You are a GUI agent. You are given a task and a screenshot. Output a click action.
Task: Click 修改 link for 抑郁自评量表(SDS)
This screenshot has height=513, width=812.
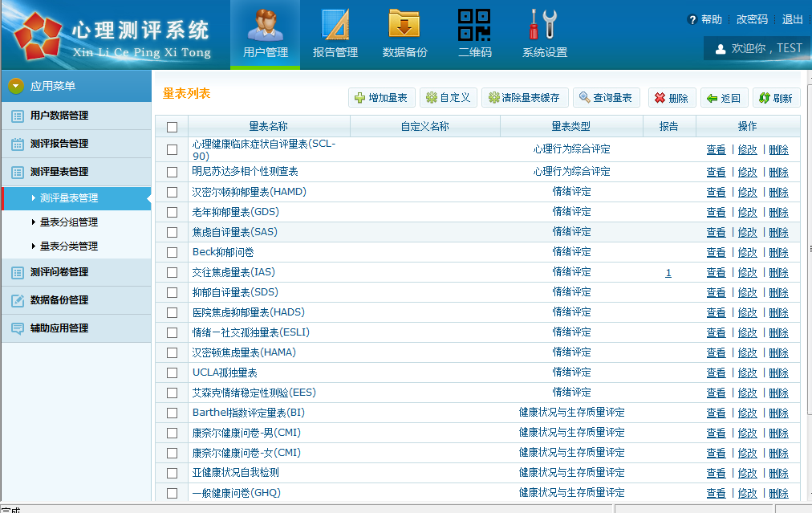747,292
